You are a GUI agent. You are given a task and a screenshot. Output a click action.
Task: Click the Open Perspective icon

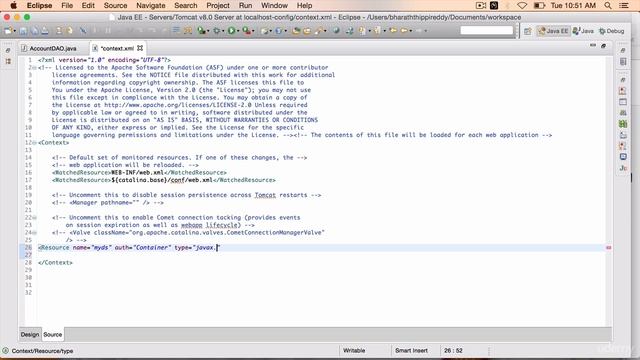pyautogui.click(x=528, y=31)
